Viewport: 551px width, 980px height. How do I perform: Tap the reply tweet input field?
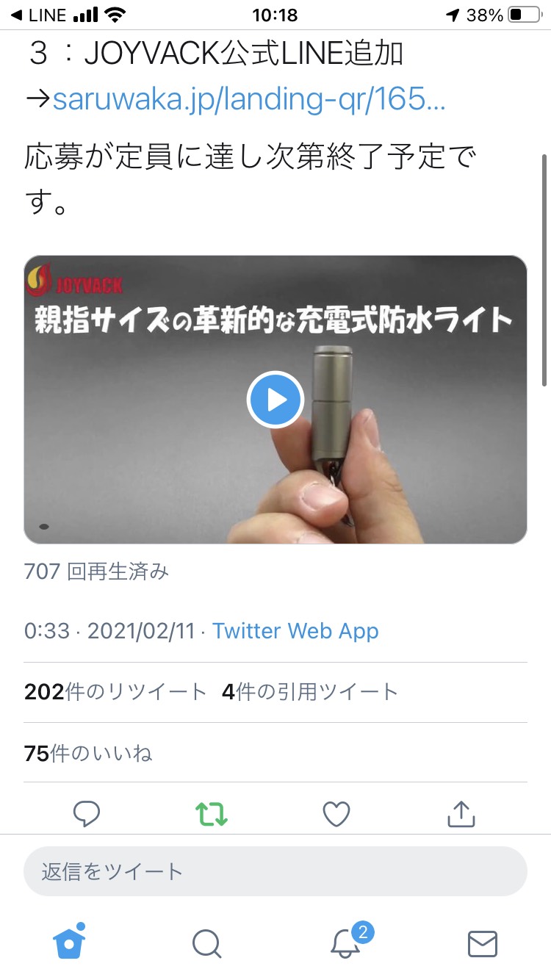pyautogui.click(x=275, y=872)
